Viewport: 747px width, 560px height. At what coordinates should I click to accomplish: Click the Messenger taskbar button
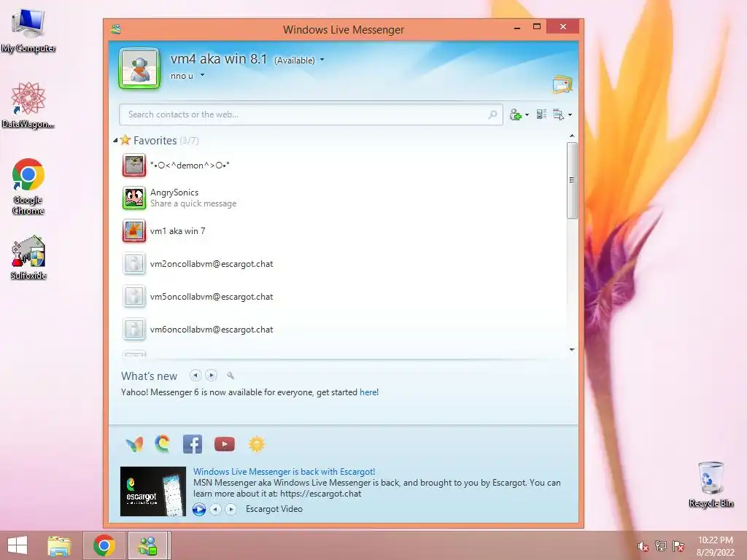(148, 545)
